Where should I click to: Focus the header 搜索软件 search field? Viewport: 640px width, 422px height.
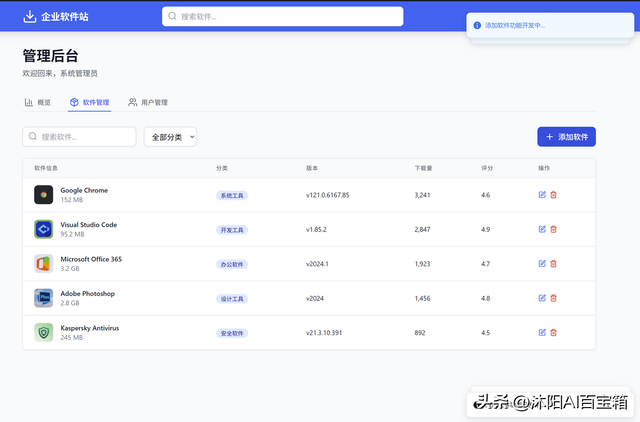[282, 16]
